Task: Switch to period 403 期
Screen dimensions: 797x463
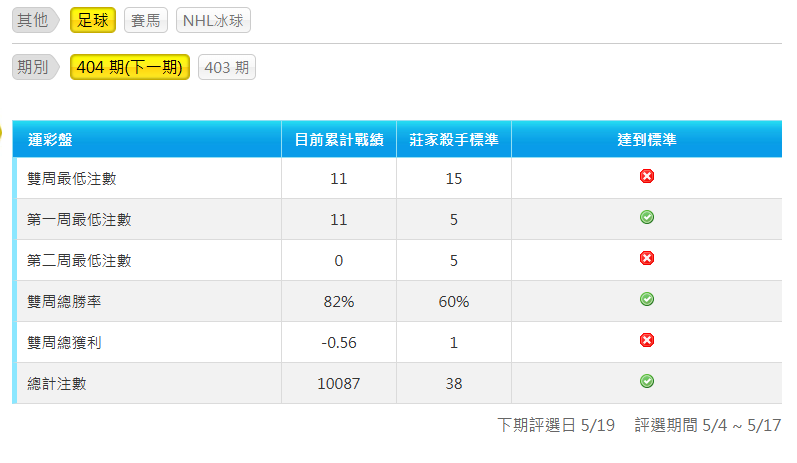Action: (227, 67)
